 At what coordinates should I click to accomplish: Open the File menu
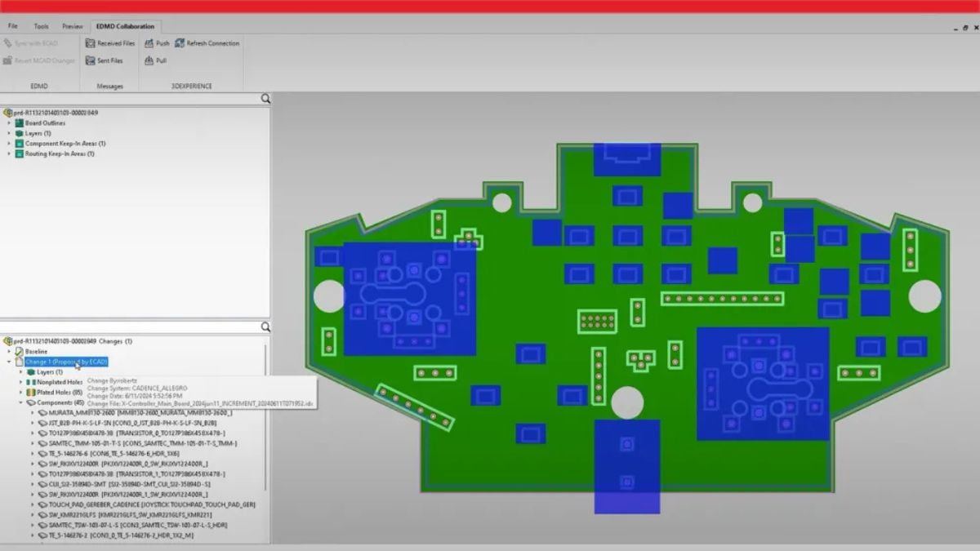tap(13, 26)
